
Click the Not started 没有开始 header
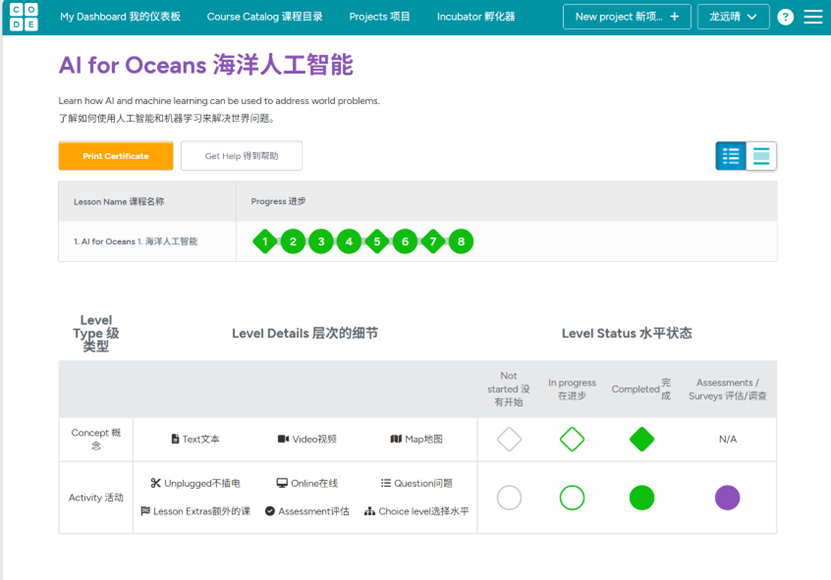tap(509, 389)
